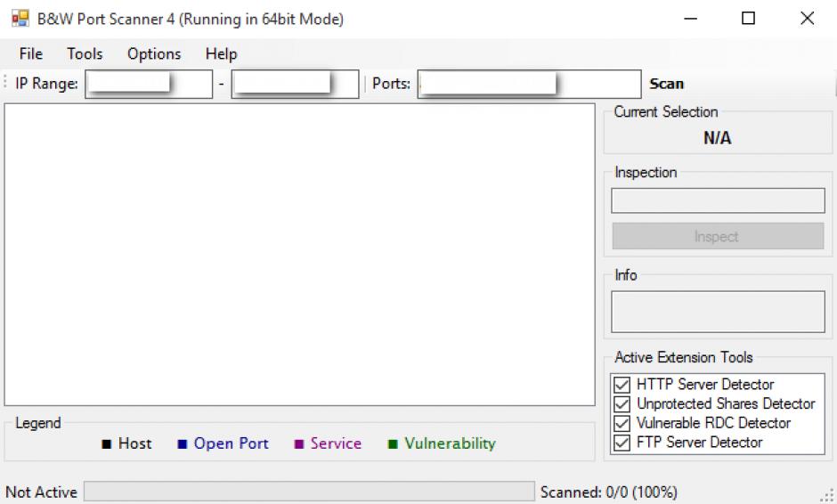
Task: Click the "N/A" current selection value
Action: (717, 138)
